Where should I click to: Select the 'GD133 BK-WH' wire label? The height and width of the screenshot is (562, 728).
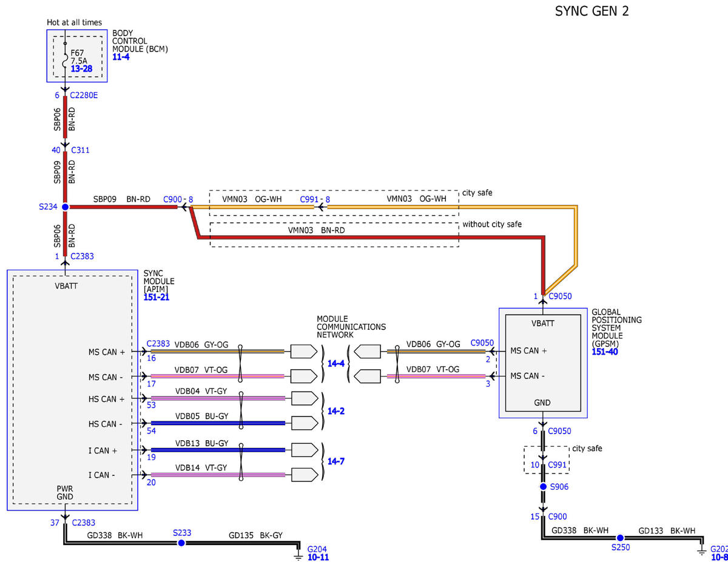click(667, 530)
